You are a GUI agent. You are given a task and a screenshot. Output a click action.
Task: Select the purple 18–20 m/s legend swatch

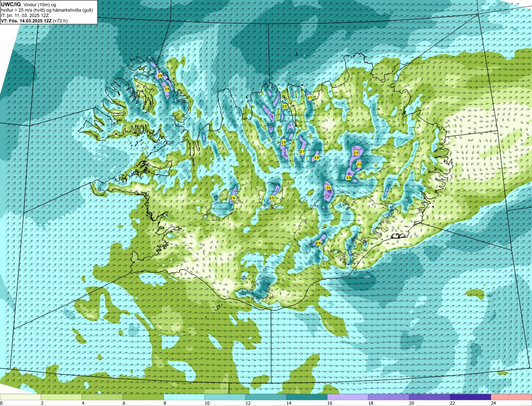pyautogui.click(x=389, y=397)
